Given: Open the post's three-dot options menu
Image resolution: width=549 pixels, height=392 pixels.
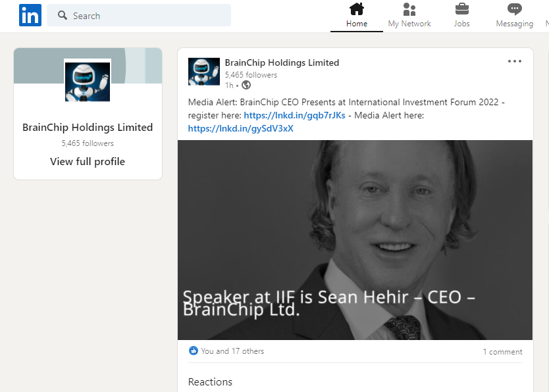Looking at the screenshot, I should click(515, 61).
